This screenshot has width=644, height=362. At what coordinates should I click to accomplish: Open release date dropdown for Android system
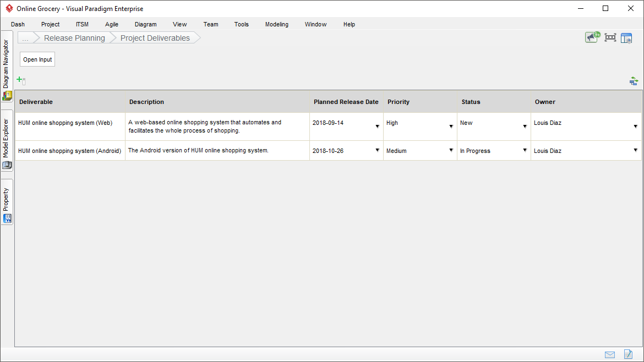click(378, 150)
